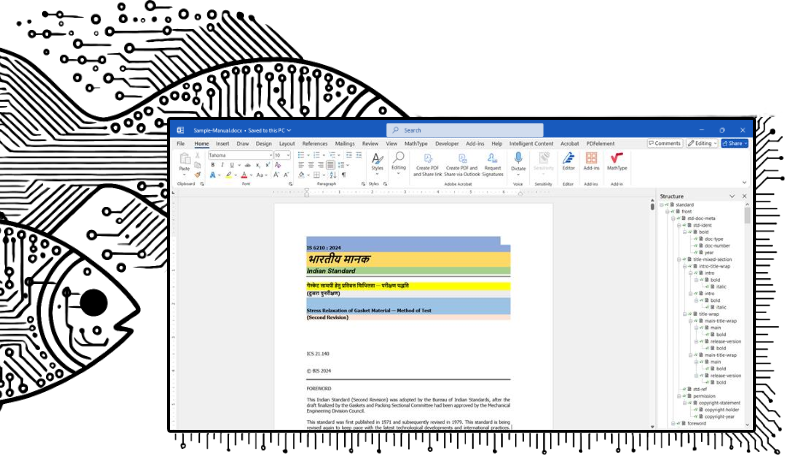Toggle Bold formatting in the ribbon

pyautogui.click(x=212, y=165)
